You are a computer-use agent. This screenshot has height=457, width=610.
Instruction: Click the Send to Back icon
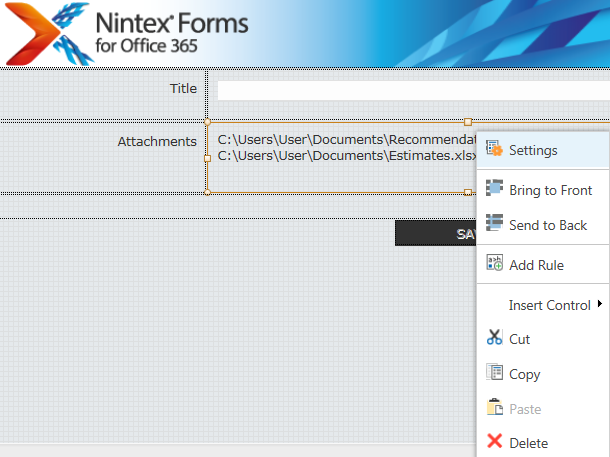[494, 222]
